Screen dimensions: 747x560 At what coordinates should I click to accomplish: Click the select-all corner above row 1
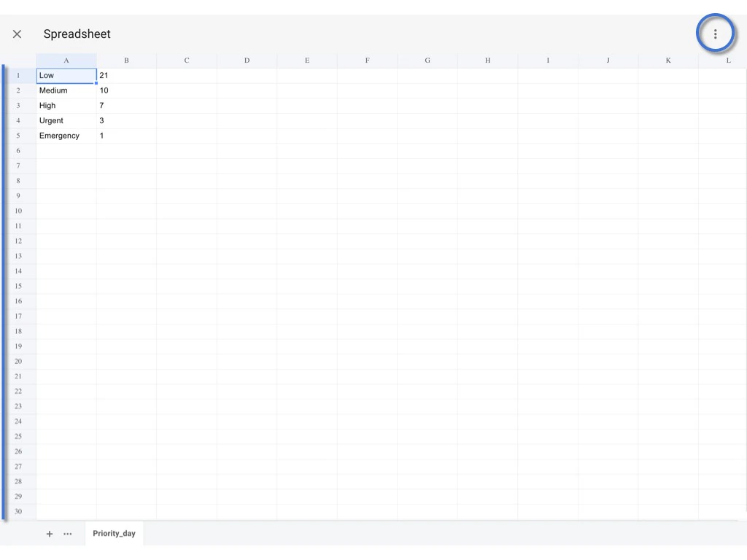(x=18, y=60)
